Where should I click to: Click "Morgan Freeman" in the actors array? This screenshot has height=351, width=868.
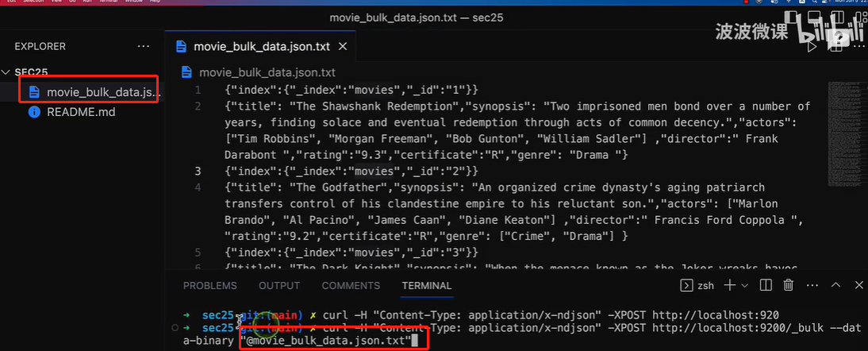tap(381, 138)
